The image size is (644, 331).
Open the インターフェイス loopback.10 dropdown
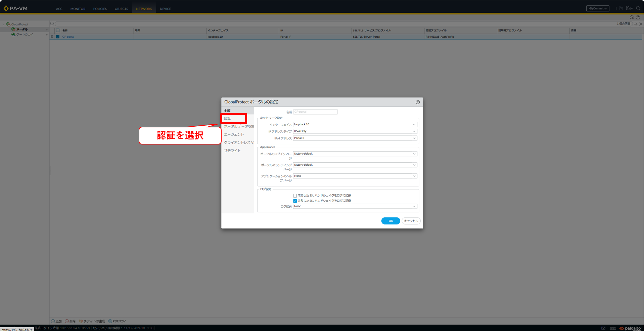(355, 124)
